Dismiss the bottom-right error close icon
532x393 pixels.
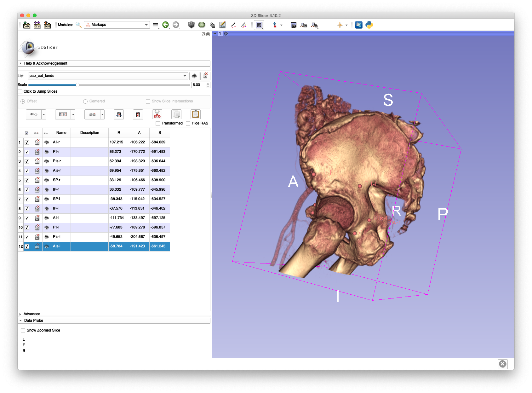pos(503,364)
